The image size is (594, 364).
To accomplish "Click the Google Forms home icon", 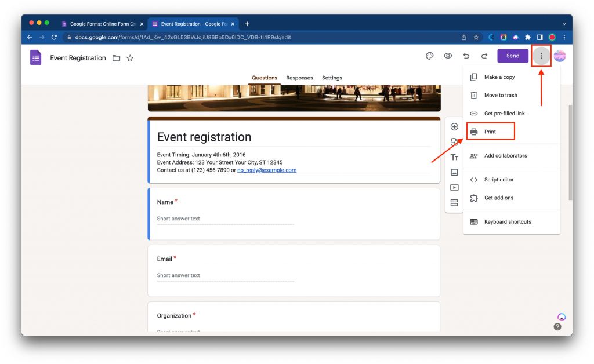I will 35,57.
